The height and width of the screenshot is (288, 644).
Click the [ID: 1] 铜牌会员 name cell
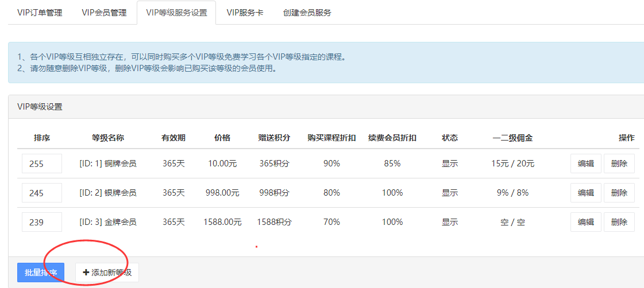[108, 164]
